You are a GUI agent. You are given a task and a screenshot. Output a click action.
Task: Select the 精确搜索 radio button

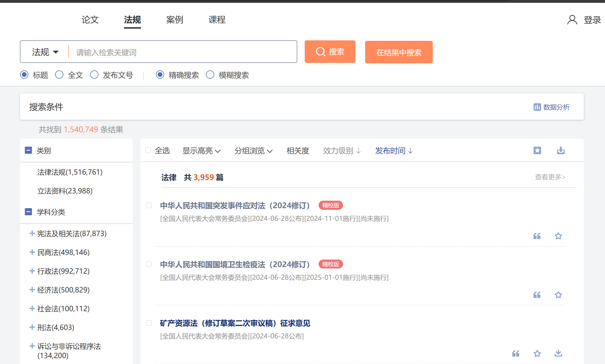160,75
